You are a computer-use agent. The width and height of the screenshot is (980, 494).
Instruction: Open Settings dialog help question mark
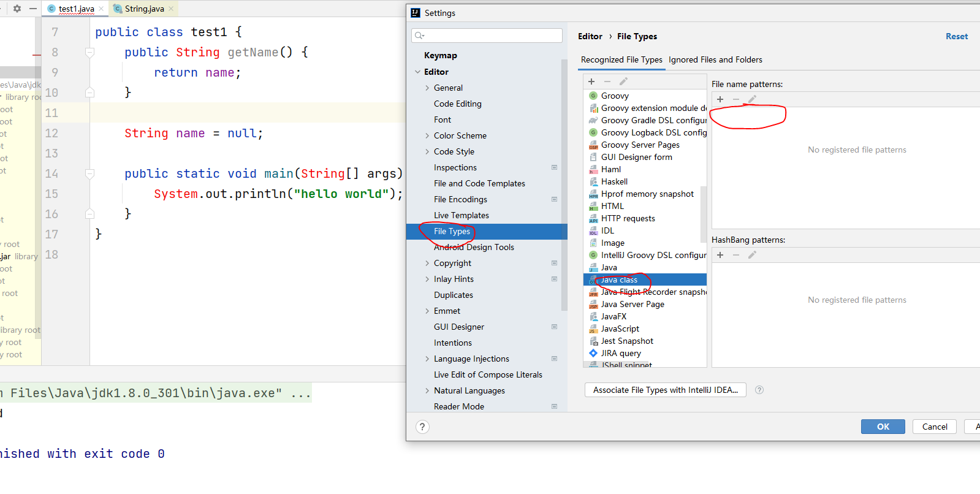point(422,427)
